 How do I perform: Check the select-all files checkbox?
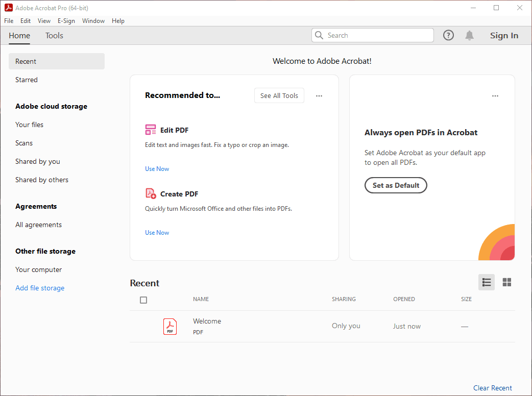pyautogui.click(x=143, y=300)
